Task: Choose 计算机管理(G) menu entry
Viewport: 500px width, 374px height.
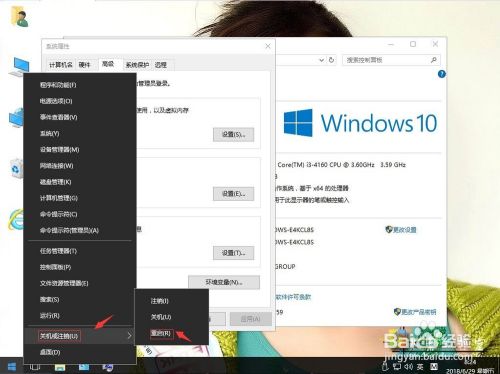Action: click(80, 198)
